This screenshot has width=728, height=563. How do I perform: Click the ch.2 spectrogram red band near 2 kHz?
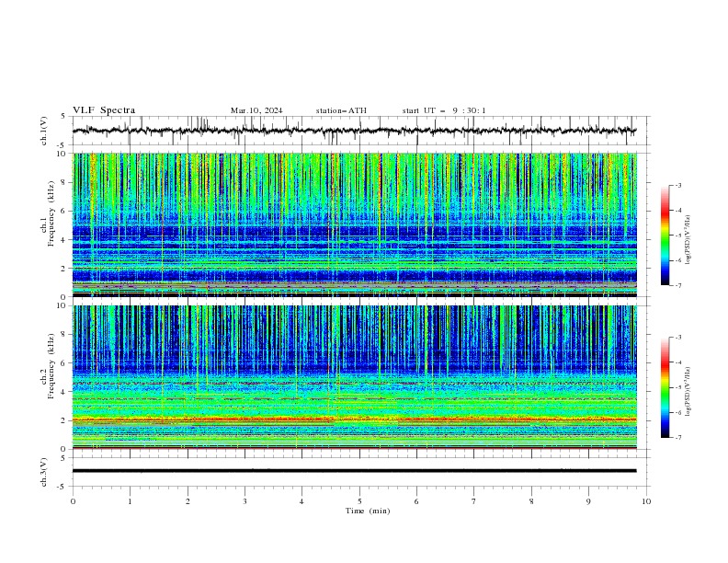(354, 419)
